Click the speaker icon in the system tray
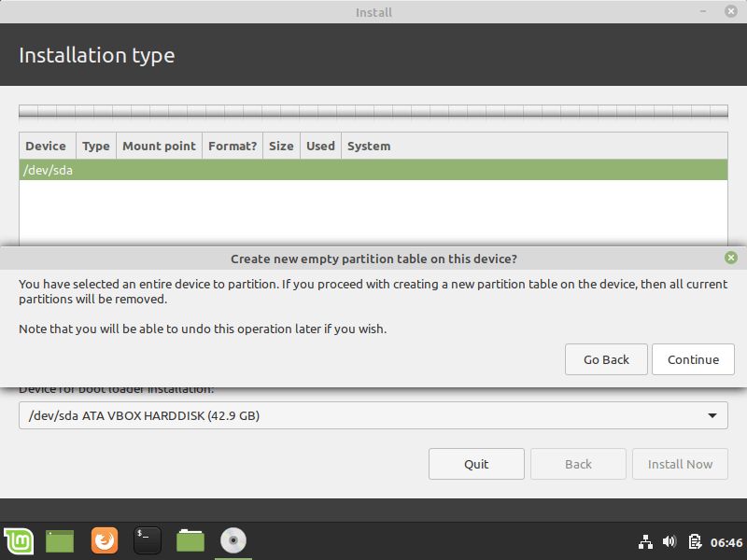The width and height of the screenshot is (747, 560). click(x=669, y=541)
